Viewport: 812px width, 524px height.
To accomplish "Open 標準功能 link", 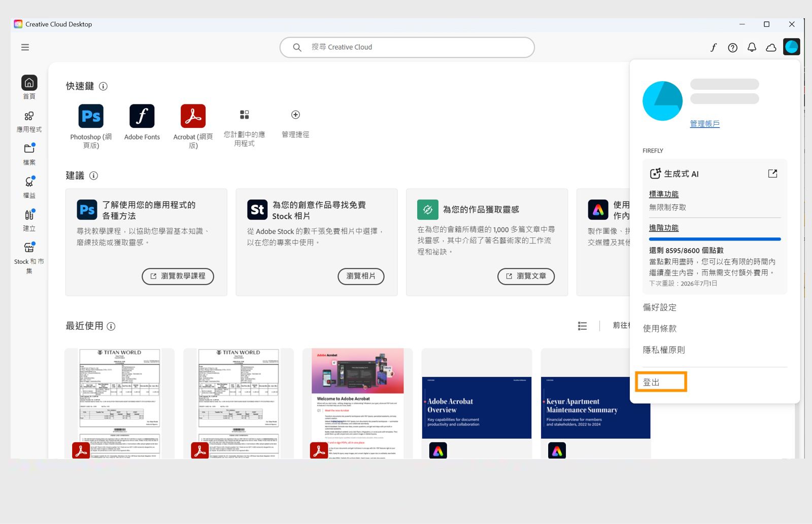I will [x=664, y=194].
